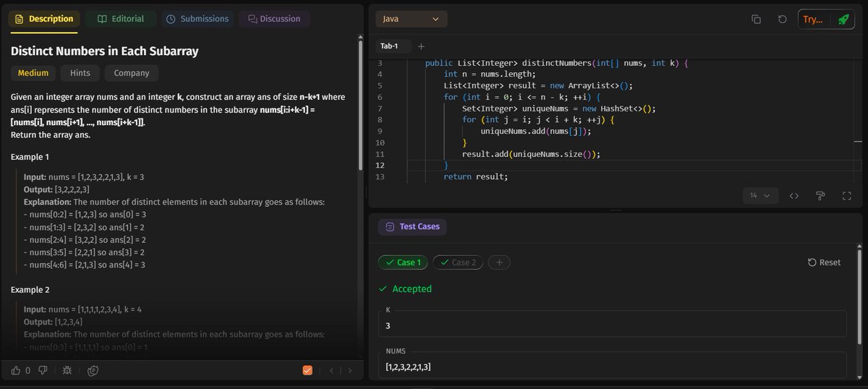The width and height of the screenshot is (868, 389).
Task: Add a new test case with plus
Action: tap(498, 262)
